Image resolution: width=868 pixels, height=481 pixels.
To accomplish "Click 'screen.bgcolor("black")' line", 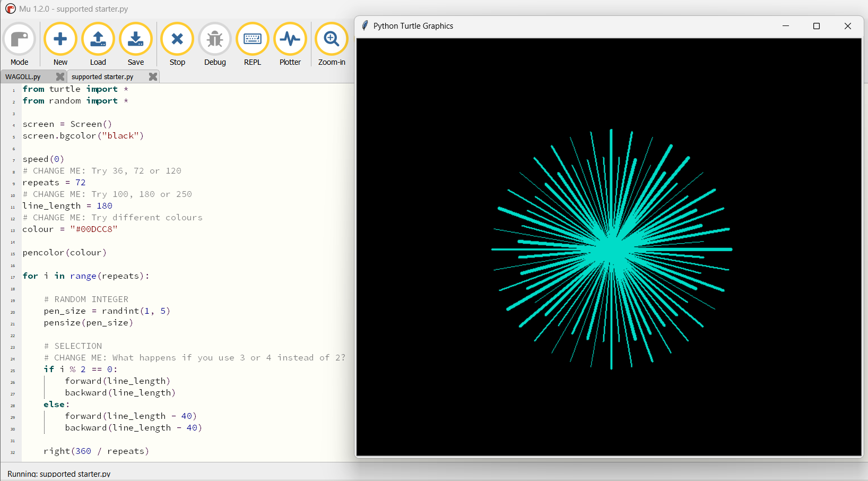I will pos(83,136).
